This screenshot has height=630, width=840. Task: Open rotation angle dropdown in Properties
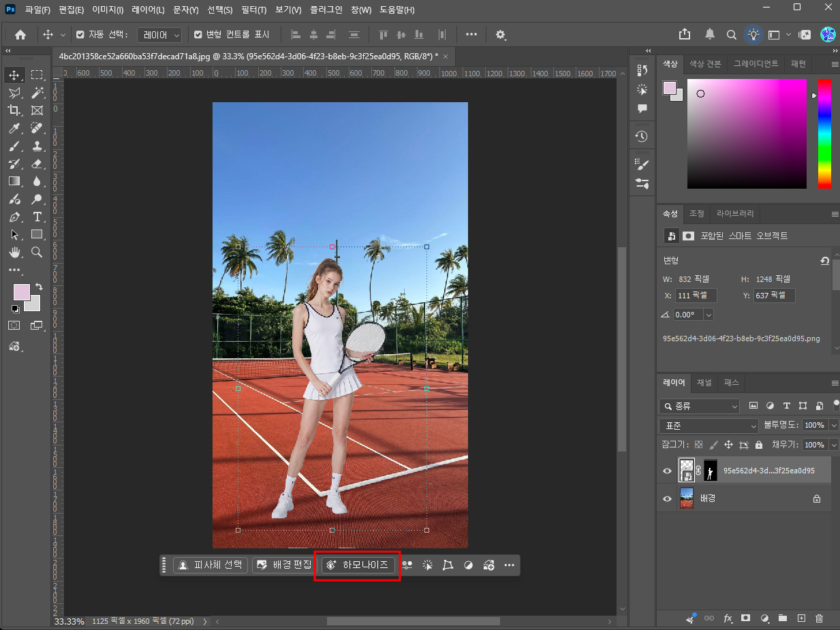click(x=709, y=315)
